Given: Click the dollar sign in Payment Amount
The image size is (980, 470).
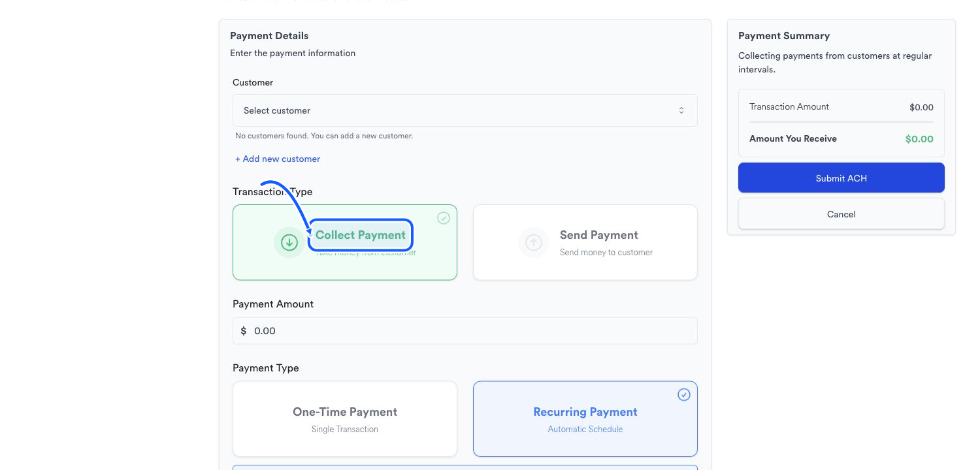Looking at the screenshot, I should [x=244, y=331].
